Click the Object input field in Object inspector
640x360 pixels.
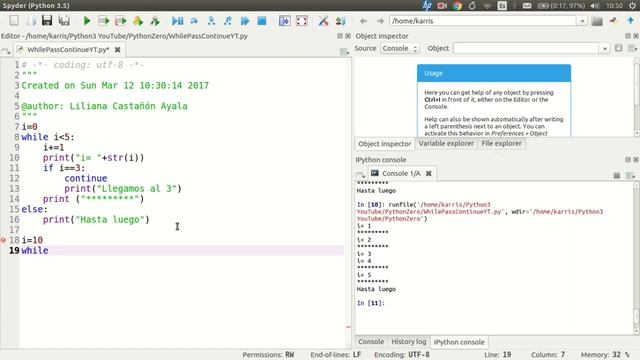pyautogui.click(x=526, y=48)
